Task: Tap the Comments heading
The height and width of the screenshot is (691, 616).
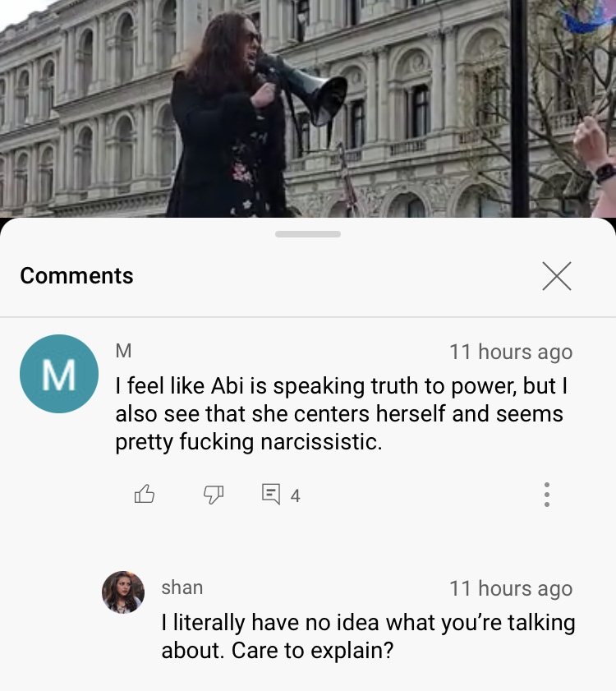Action: point(76,276)
